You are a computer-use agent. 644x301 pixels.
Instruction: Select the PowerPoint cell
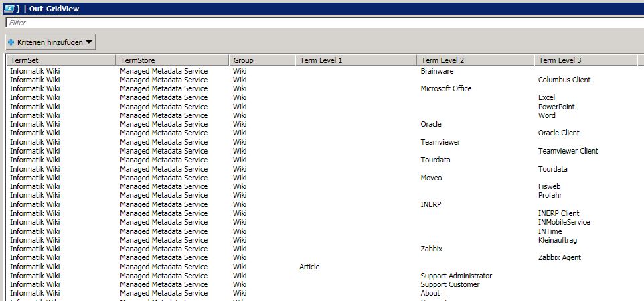coord(556,107)
